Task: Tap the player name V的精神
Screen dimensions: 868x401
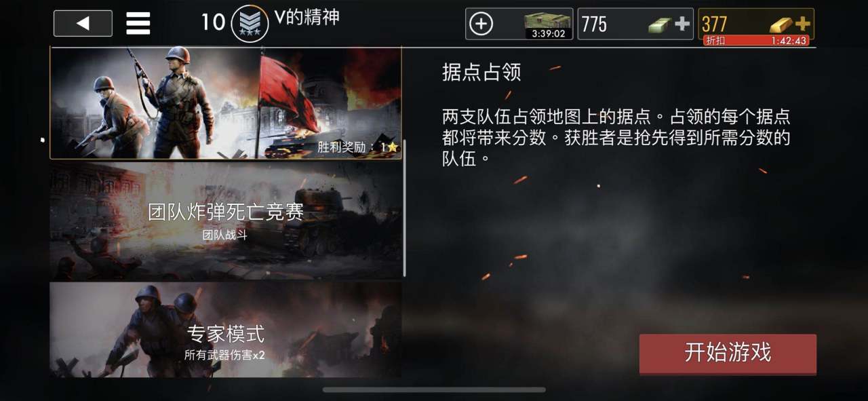Action: pyautogui.click(x=307, y=17)
